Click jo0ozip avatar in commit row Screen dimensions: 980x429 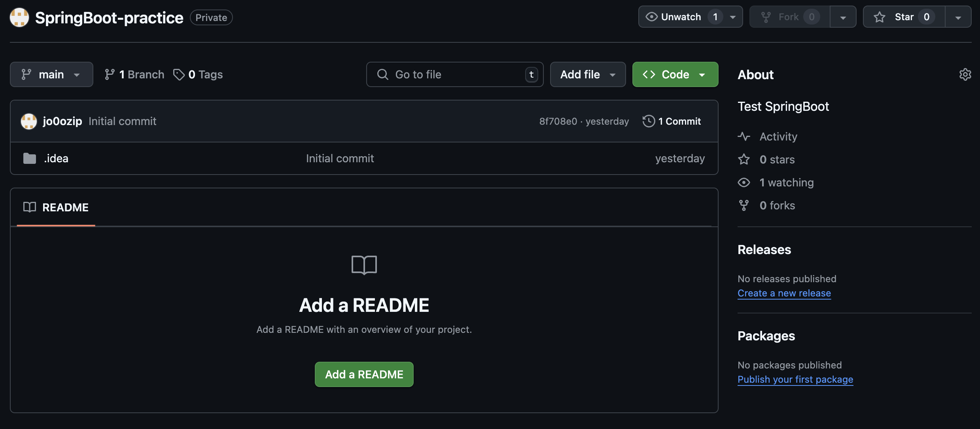(x=29, y=121)
